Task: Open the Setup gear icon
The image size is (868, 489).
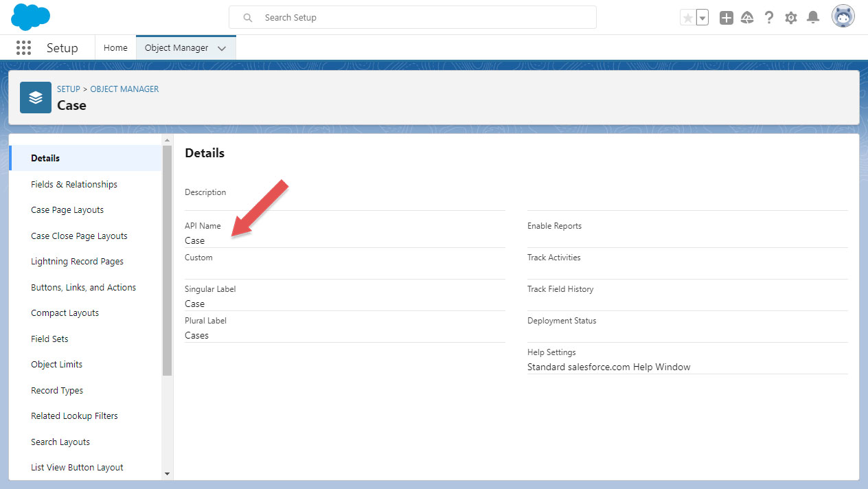Action: point(790,16)
